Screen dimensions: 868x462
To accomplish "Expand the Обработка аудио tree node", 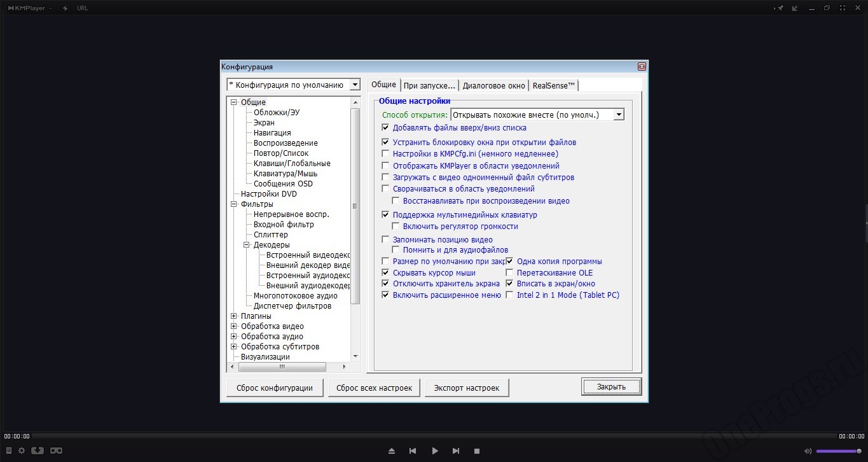I will point(234,337).
